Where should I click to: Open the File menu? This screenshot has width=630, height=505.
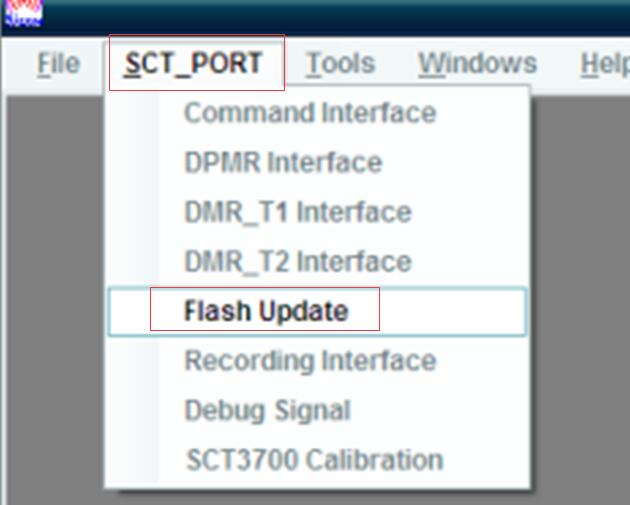click(x=58, y=64)
